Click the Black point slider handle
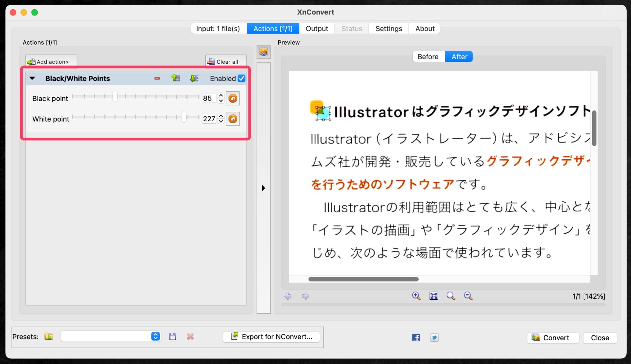Image resolution: width=631 pixels, height=364 pixels. coord(115,97)
